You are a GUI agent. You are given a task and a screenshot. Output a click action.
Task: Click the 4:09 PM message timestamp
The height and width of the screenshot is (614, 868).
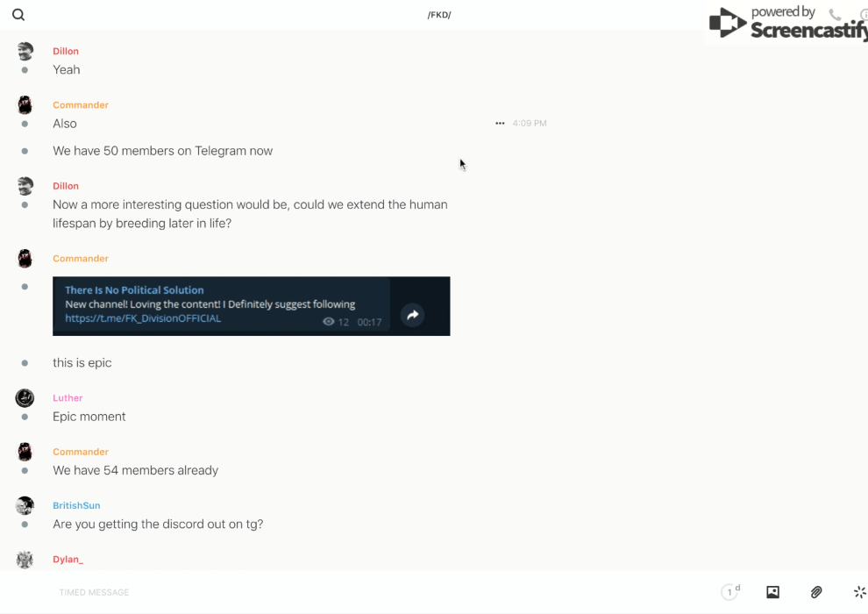[x=530, y=124]
